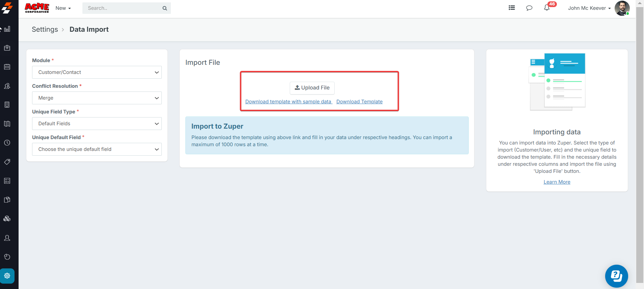Click the Conflict Resolution label
The image size is (644, 289).
tap(55, 86)
